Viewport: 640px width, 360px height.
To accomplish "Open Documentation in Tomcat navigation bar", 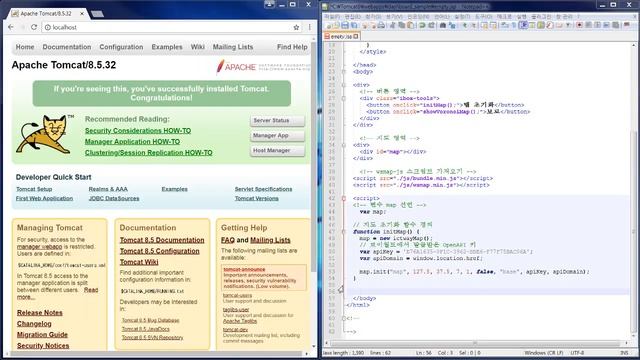I will [67, 47].
